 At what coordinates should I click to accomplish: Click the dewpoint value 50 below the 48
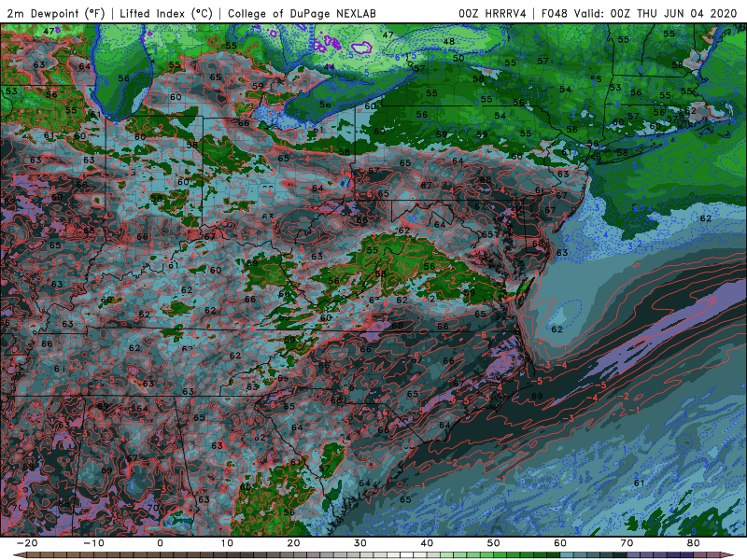click(x=458, y=58)
